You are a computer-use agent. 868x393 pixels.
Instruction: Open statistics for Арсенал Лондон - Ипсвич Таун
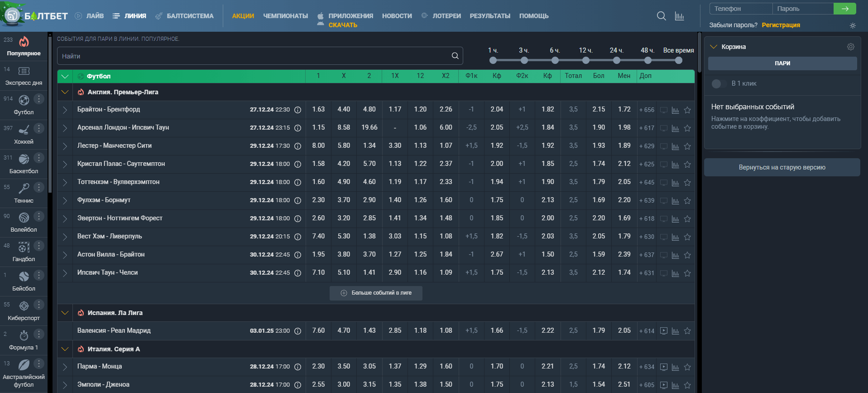click(675, 128)
